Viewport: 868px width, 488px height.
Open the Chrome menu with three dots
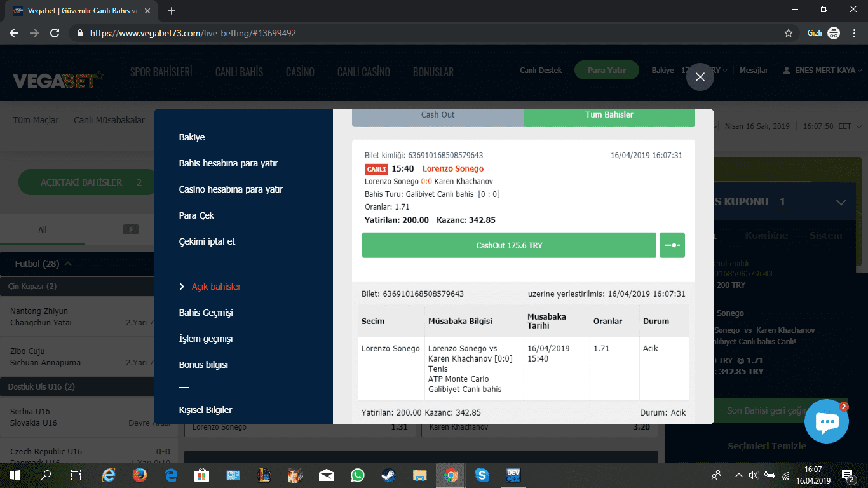(853, 33)
